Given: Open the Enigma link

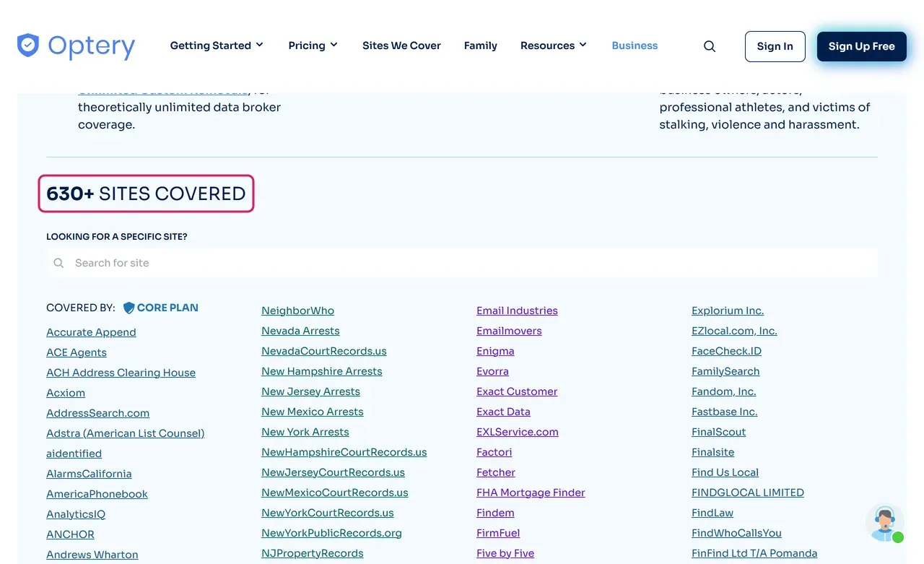Looking at the screenshot, I should coord(495,351).
